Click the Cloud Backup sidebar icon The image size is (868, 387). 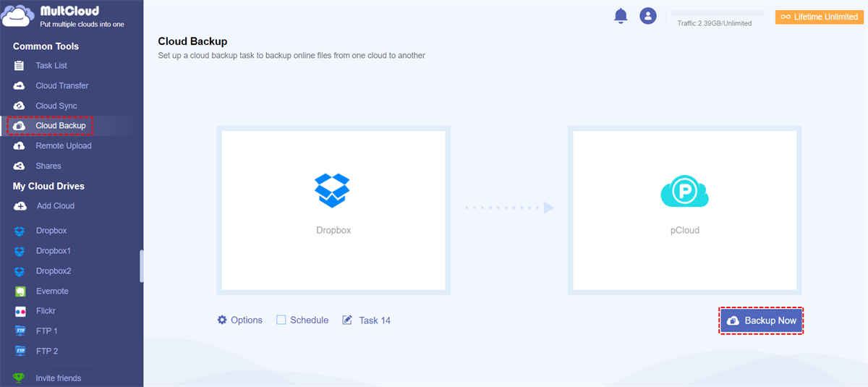coord(20,126)
